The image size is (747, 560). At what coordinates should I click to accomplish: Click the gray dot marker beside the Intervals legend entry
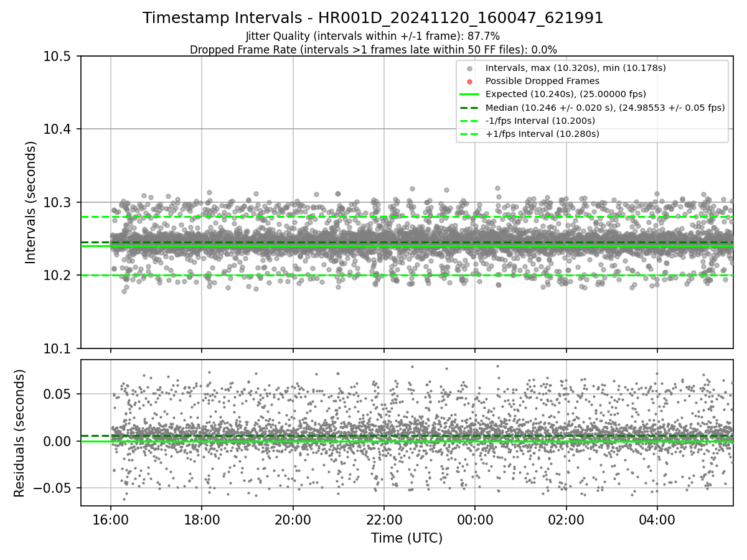pyautogui.click(x=469, y=68)
